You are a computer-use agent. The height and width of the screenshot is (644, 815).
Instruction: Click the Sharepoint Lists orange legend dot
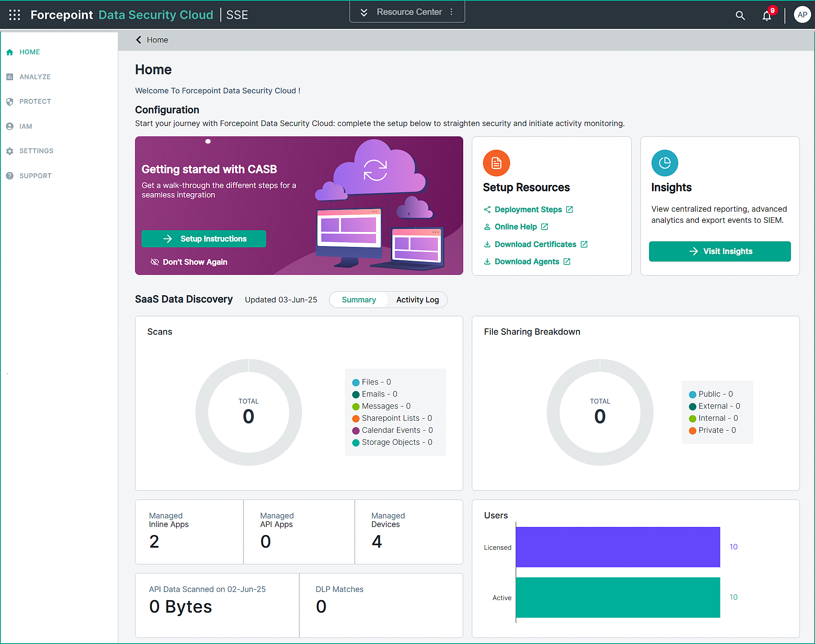(356, 419)
